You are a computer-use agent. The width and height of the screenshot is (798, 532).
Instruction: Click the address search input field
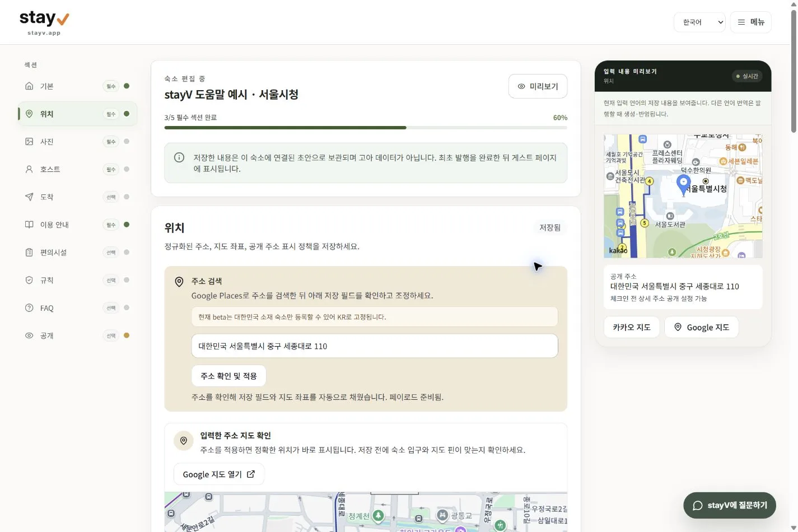(x=375, y=346)
